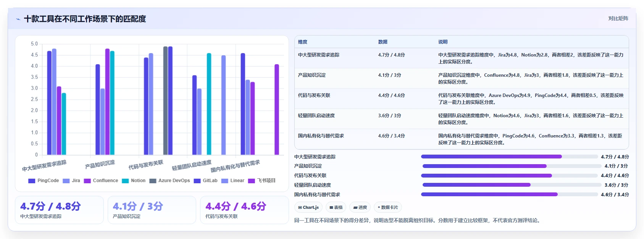Toggle the Notion legend entry
The height and width of the screenshot is (239, 644).
pos(134,181)
